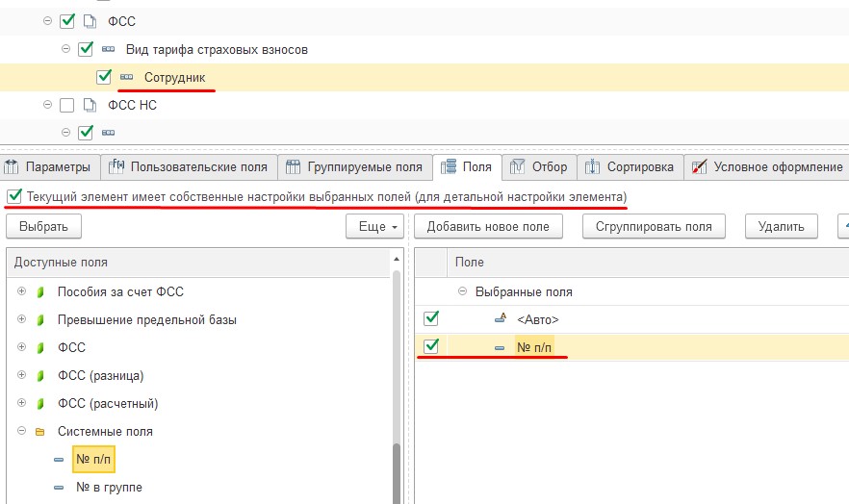Open the Условное оформление tab

(766, 167)
